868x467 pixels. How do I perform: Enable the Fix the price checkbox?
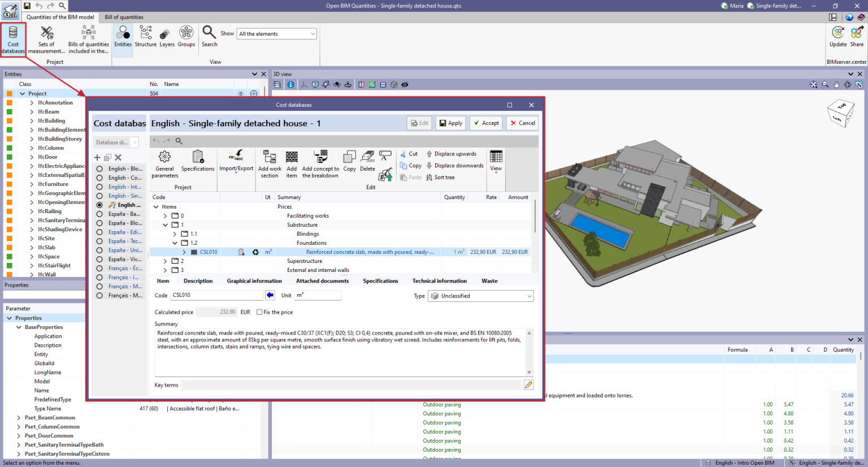(x=259, y=312)
